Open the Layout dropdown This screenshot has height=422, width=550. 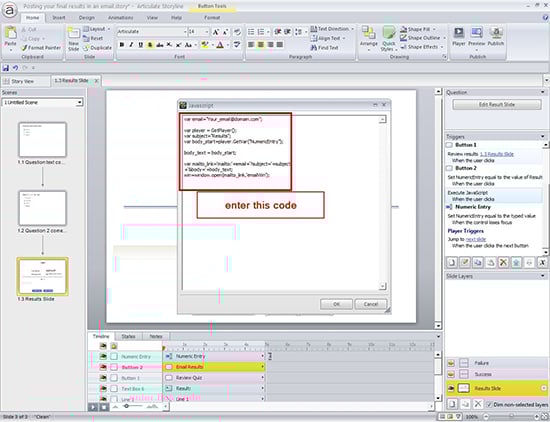[x=97, y=29]
